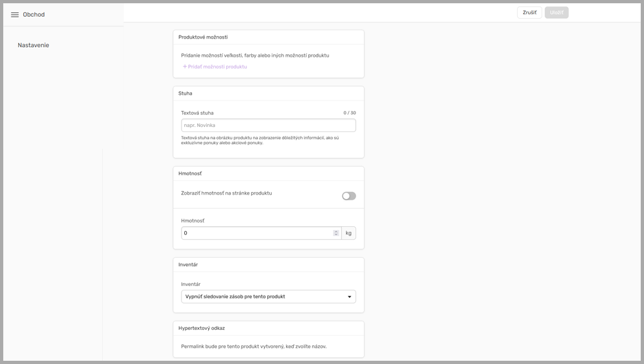Click the Stuha section heading
This screenshot has height=364, width=644.
pos(185,93)
